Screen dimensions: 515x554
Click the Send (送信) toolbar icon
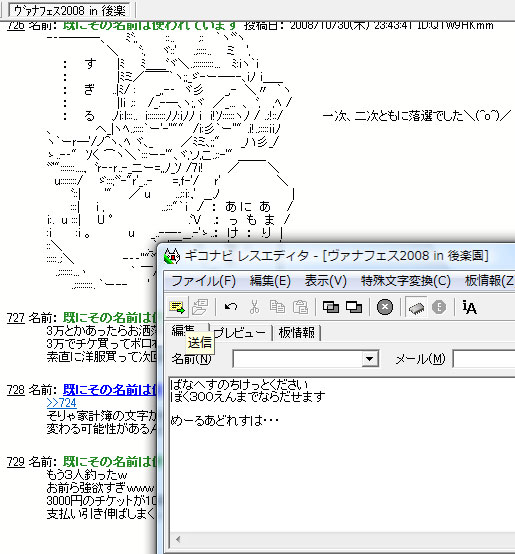[177, 307]
